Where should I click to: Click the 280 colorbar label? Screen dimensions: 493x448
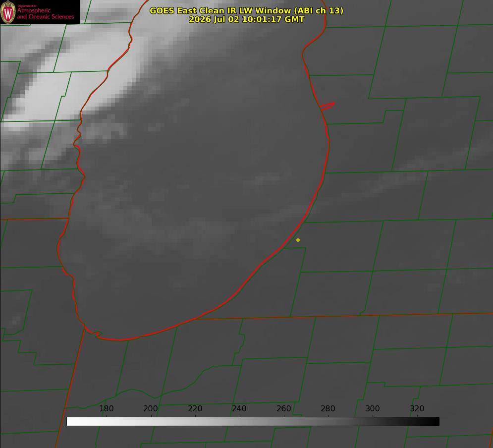[328, 408]
